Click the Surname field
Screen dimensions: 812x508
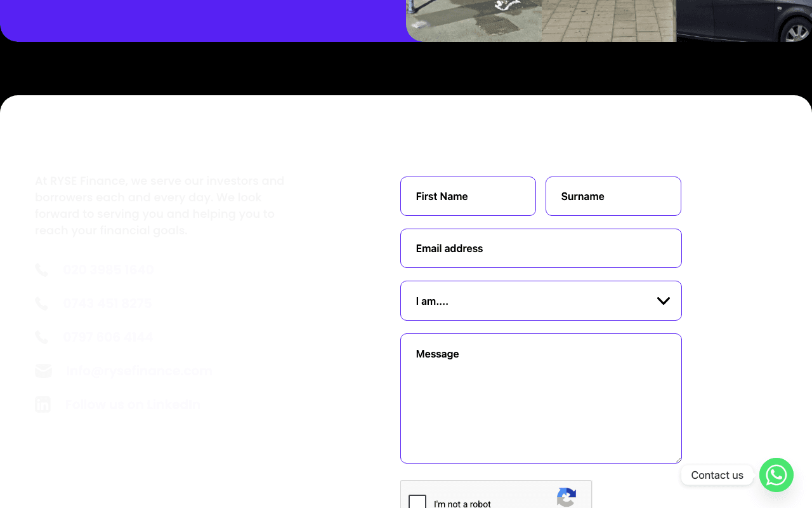coord(613,196)
